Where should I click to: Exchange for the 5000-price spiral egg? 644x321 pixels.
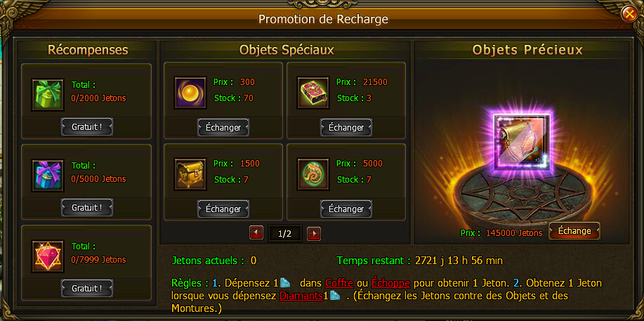point(346,209)
